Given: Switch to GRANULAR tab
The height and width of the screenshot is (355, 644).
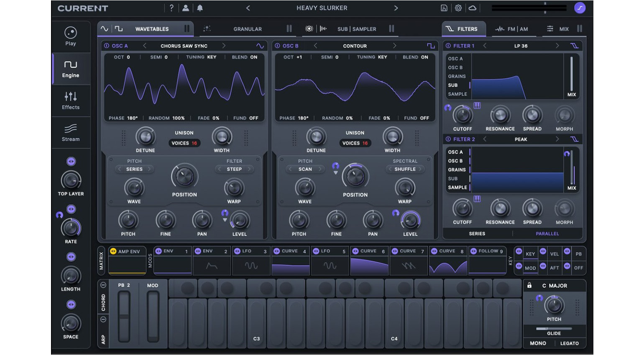Looking at the screenshot, I should tap(248, 29).
